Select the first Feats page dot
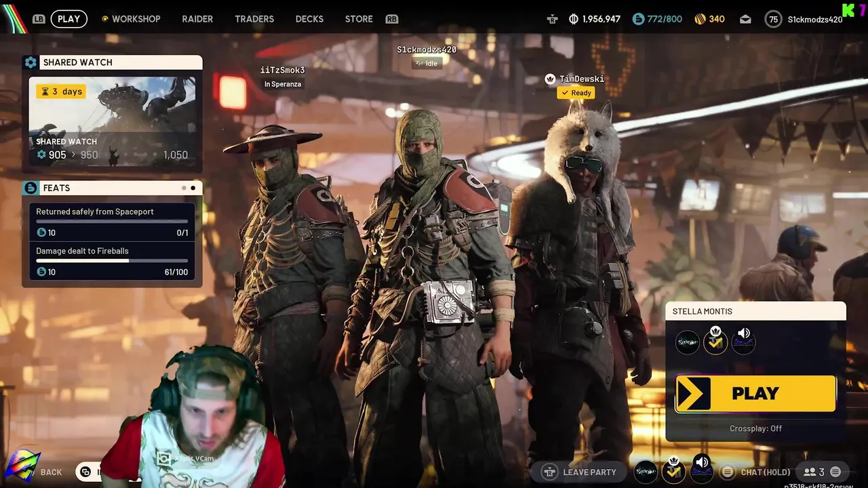This screenshot has width=868, height=488. 184,188
